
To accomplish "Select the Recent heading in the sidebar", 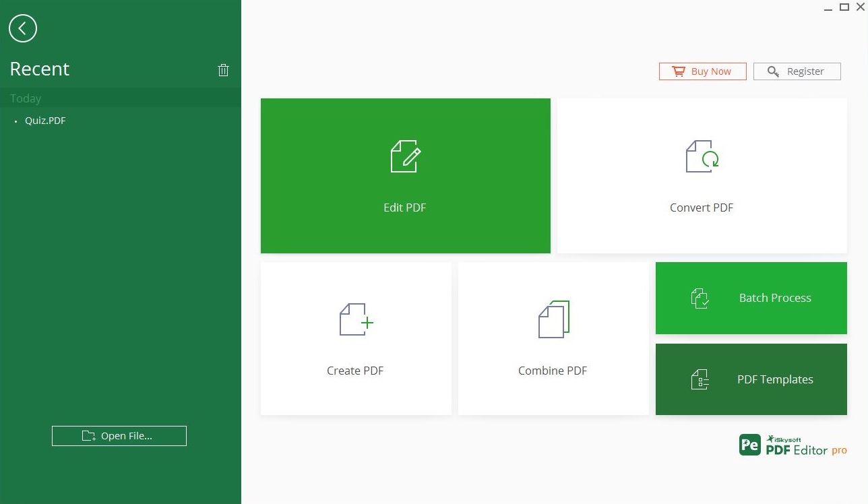I will 39,69.
